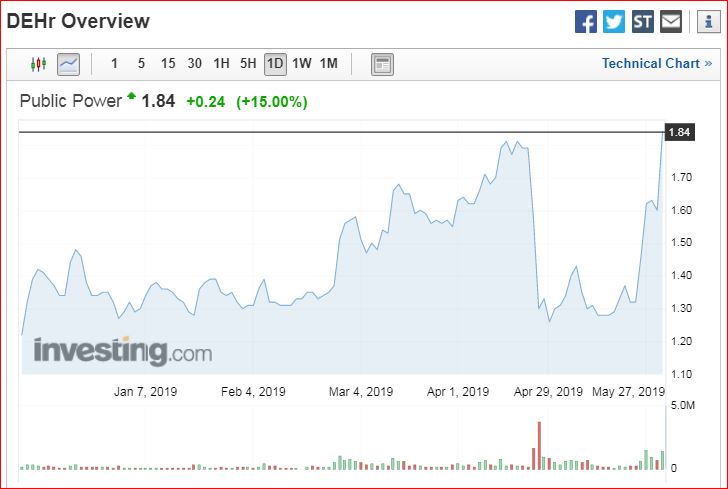Image resolution: width=728 pixels, height=489 pixels.
Task: Click the Mar 4, 2019 axis label
Action: pos(361,392)
